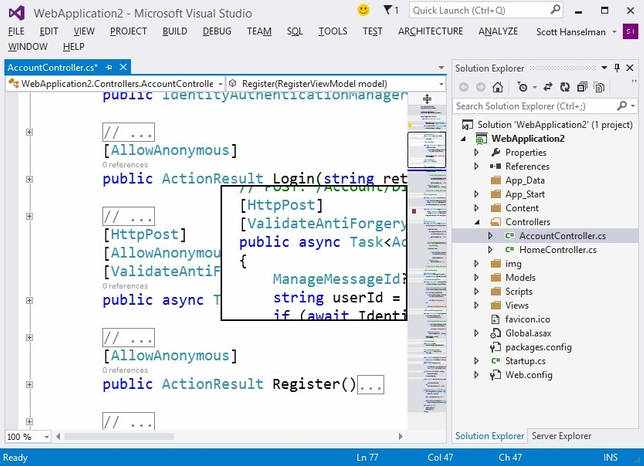Expand the Views folder
Viewport: 644px width, 466px height.
coord(476,305)
